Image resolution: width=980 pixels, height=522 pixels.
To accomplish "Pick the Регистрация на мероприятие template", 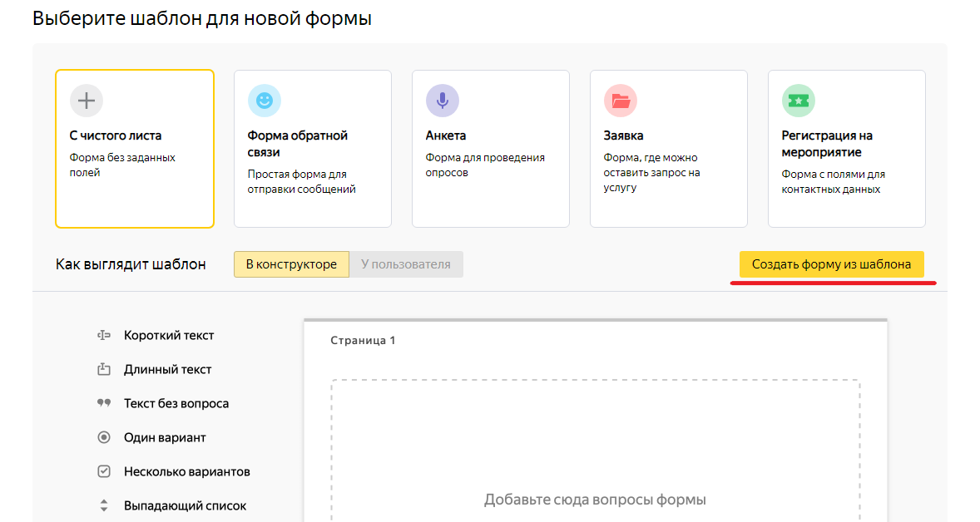I will point(847,149).
